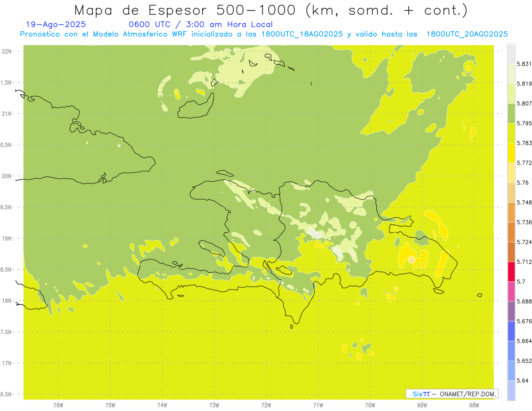Screen dimensions: 532x411
Task: Click the '20N' latitude label
Action: [7, 176]
